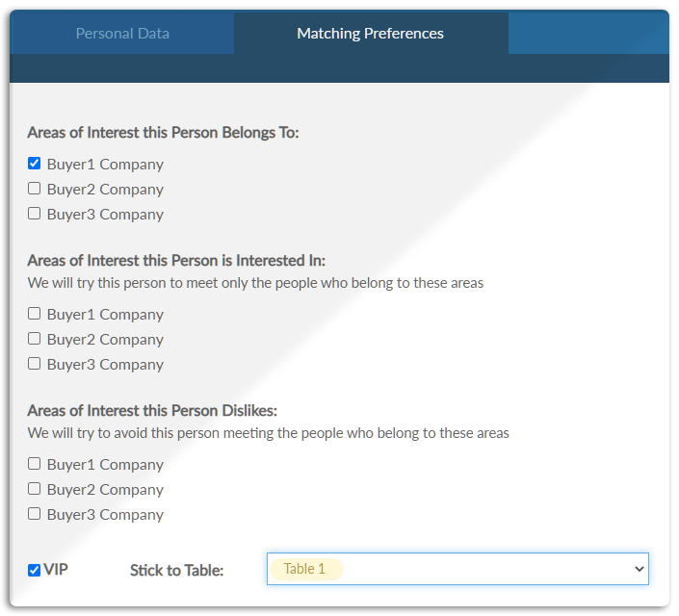Tick Buyer1 Company under Dislikes
679x616 pixels.
click(x=35, y=464)
